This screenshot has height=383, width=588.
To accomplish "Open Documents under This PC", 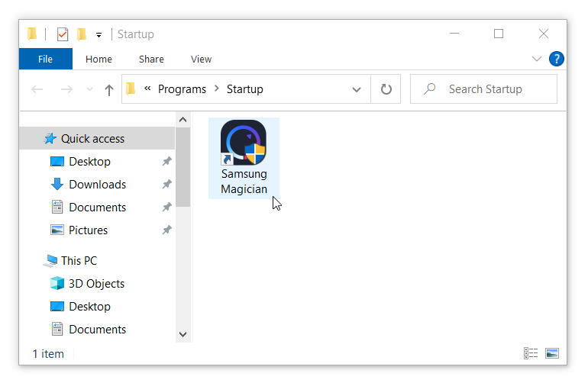I will pos(97,330).
